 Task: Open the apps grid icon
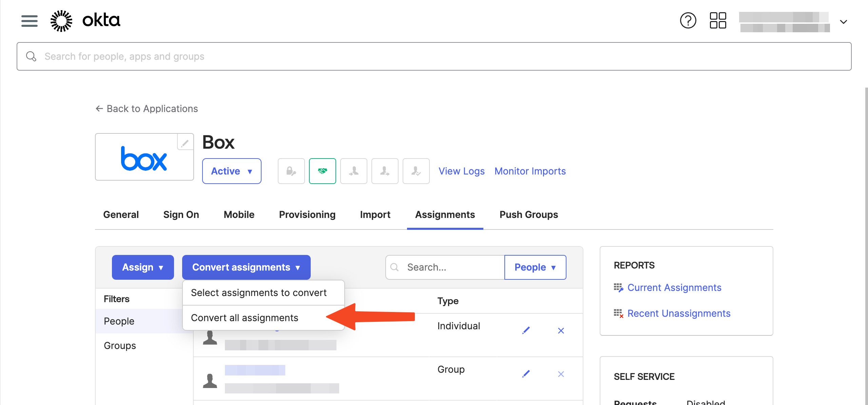pos(718,21)
